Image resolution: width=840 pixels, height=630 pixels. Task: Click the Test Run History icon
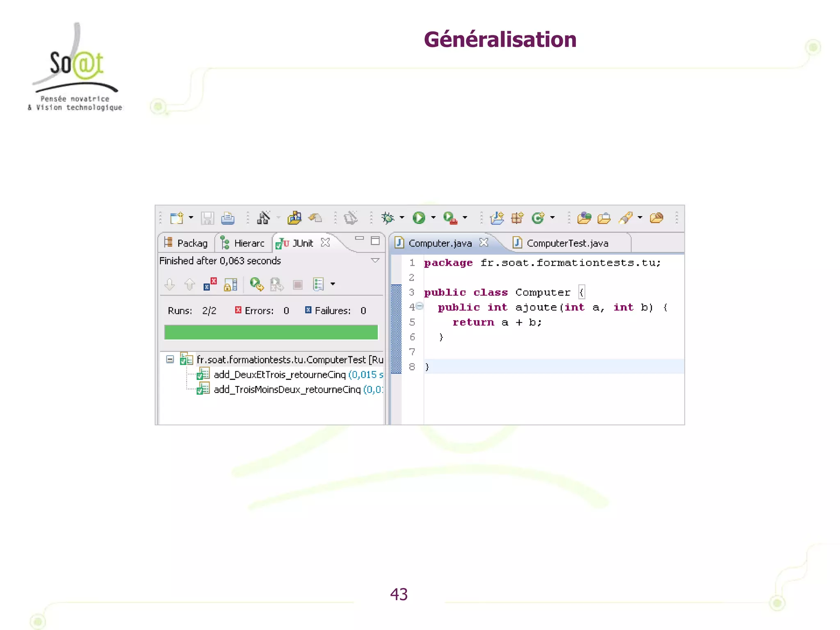[319, 284]
